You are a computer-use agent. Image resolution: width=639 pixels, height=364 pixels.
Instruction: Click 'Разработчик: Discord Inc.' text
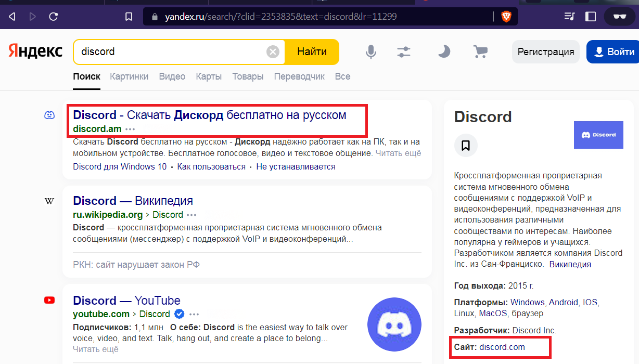pyautogui.click(x=505, y=330)
